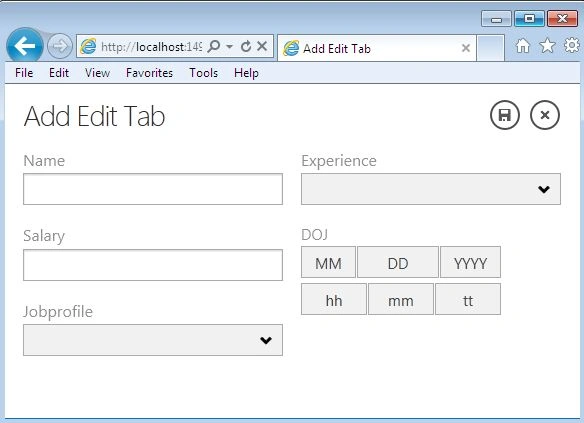Open the Help menu
The height and width of the screenshot is (423, 584).
tap(246, 73)
